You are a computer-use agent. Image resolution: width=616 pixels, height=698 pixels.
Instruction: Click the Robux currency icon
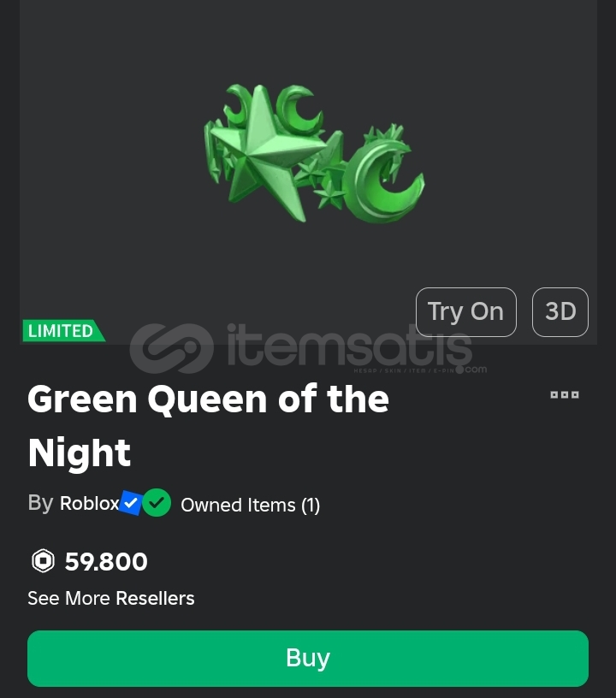coord(43,561)
